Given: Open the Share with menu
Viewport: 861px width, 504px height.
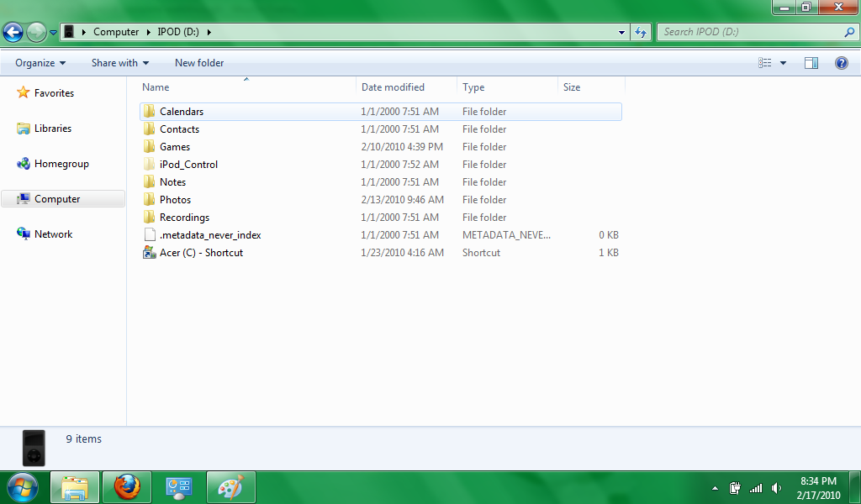Looking at the screenshot, I should [x=119, y=63].
